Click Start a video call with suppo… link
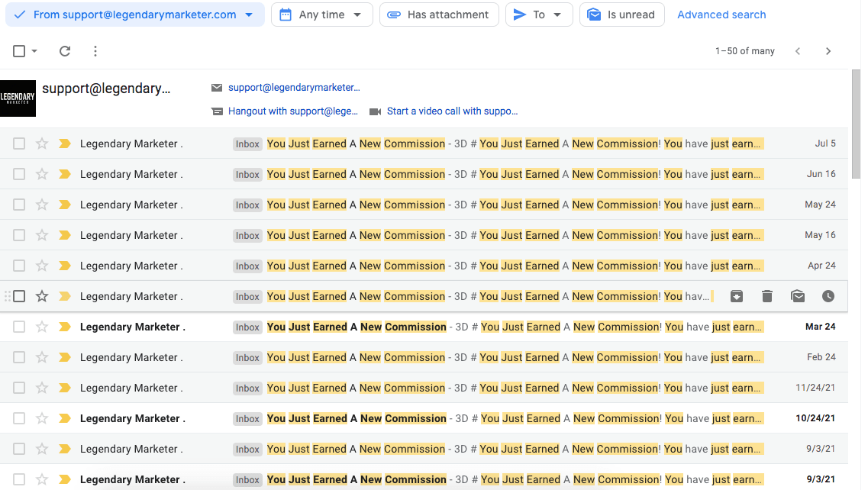Viewport: 868px width, 490px height. pyautogui.click(x=452, y=111)
